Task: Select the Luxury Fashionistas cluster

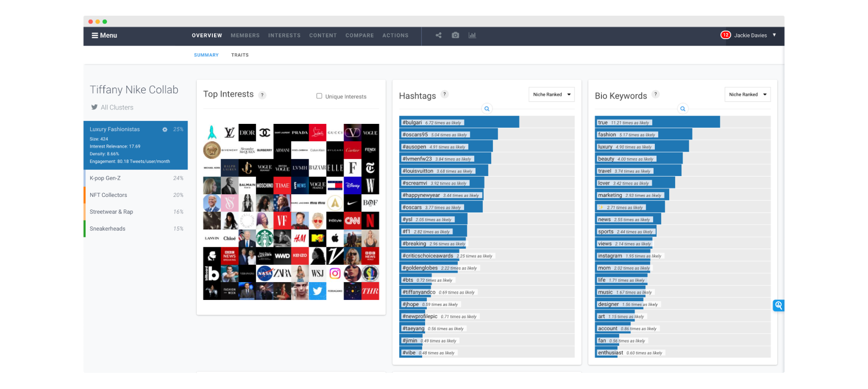Action: pos(135,145)
